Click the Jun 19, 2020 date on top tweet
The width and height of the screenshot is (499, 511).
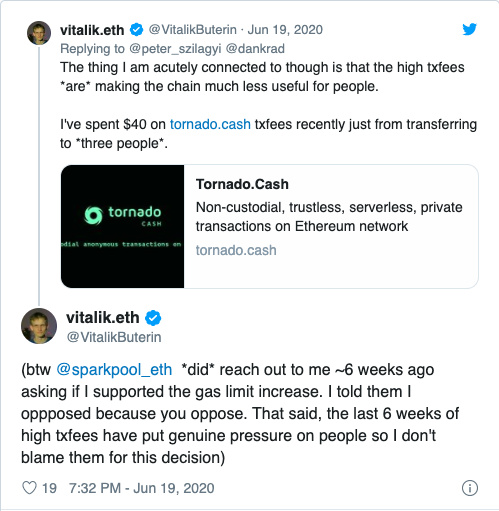[285, 30]
